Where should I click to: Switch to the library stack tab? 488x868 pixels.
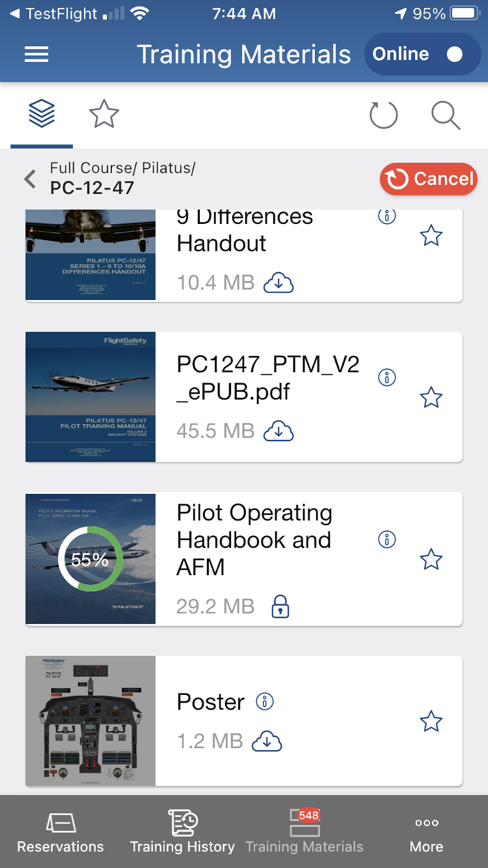[42, 114]
